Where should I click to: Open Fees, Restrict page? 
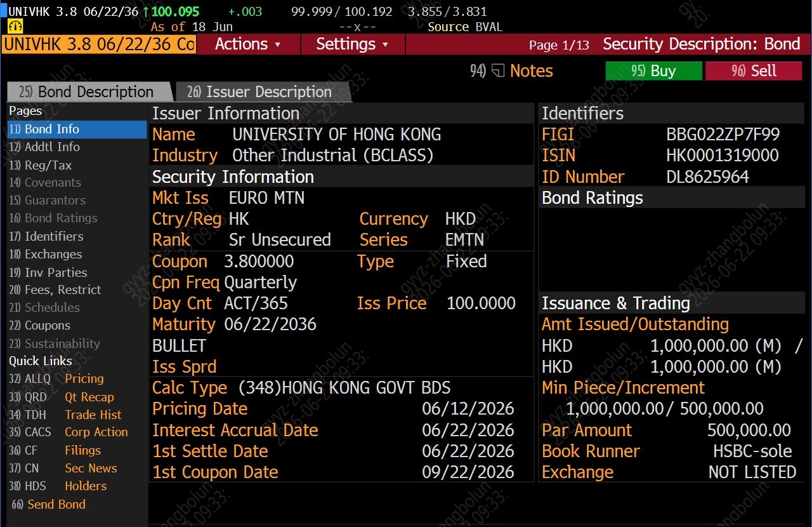pyautogui.click(x=55, y=290)
